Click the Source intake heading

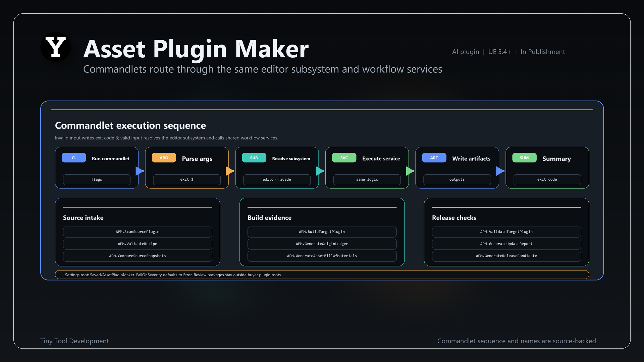(83, 218)
